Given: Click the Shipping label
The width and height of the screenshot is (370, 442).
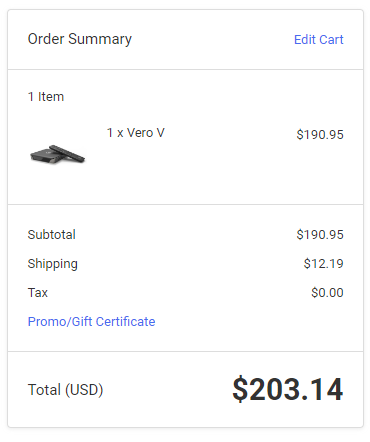Looking at the screenshot, I should 53,264.
